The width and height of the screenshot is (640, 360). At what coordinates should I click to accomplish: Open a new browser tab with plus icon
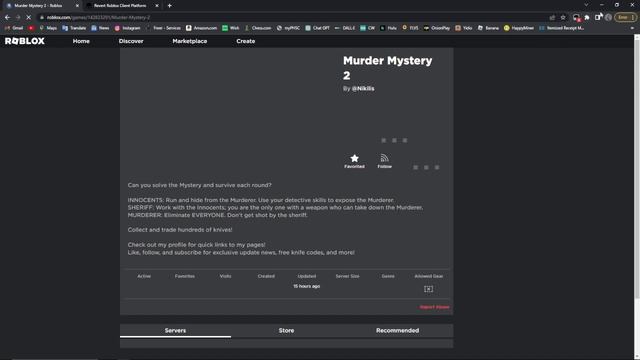169,6
